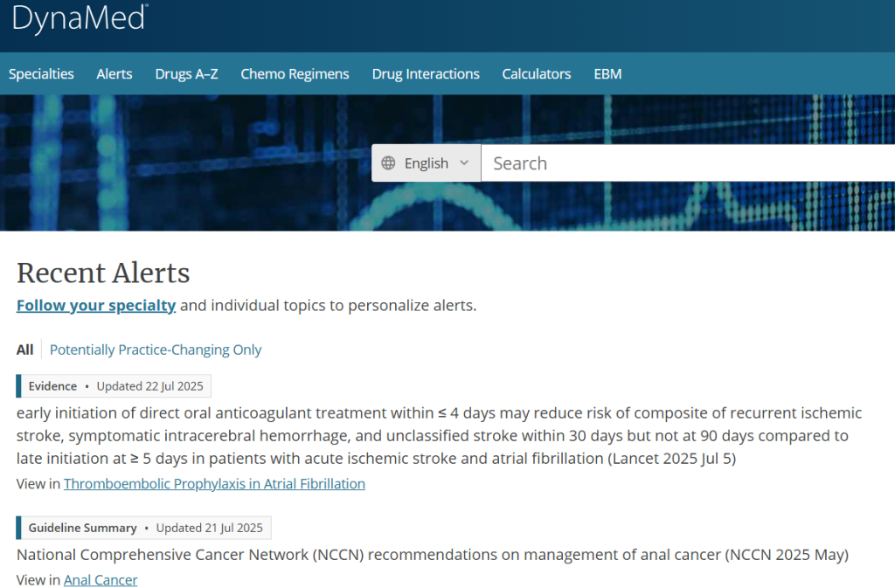Open the Anal Cancer topic link
895x588 pixels.
[101, 580]
